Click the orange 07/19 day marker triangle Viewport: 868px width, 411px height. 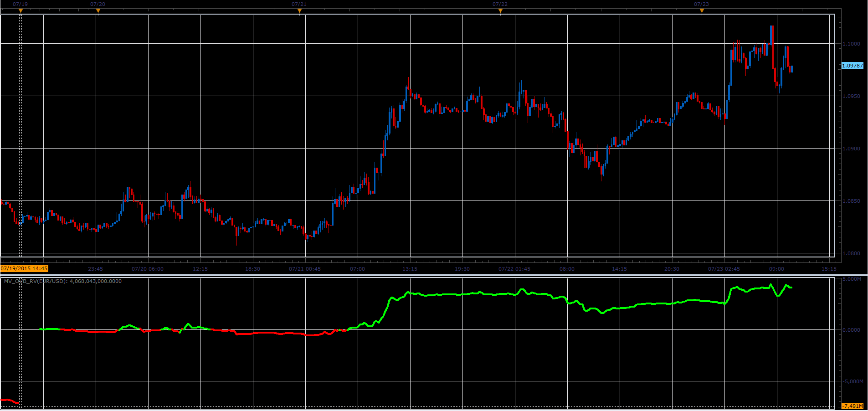click(21, 11)
